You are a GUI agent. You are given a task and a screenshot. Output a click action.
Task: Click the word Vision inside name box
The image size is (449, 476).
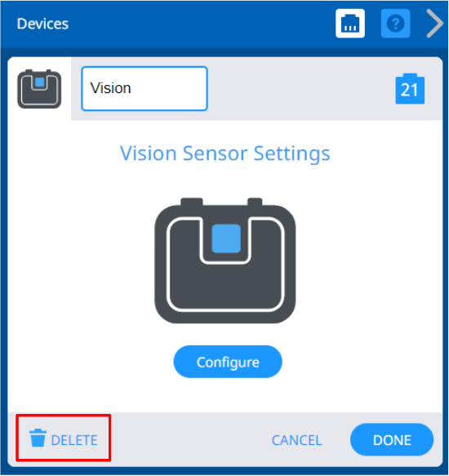110,88
